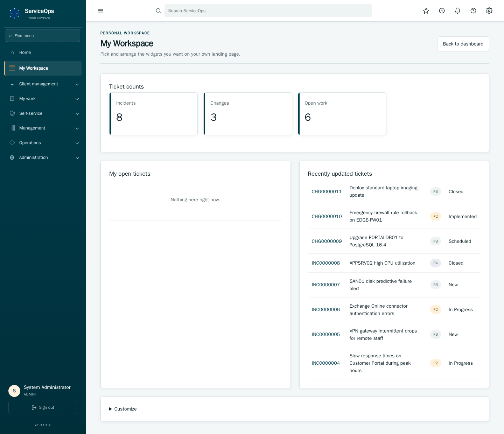The image size is (504, 434).
Task: Click P2 badge for INC0000006
Action: click(x=435, y=309)
